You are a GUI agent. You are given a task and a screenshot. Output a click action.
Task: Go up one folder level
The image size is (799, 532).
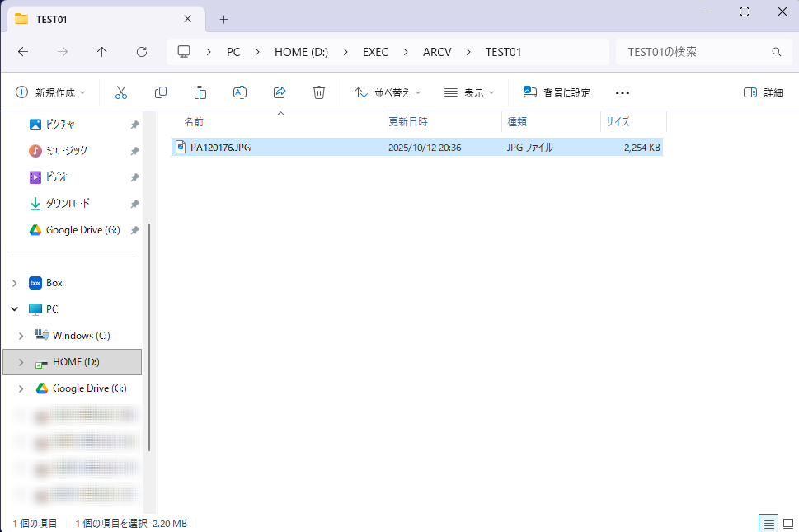pos(102,52)
